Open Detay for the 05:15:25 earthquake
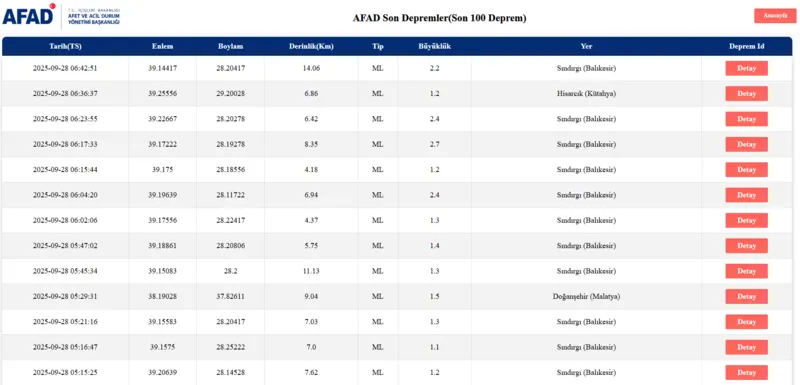This screenshot has height=385, width=800. click(x=746, y=373)
